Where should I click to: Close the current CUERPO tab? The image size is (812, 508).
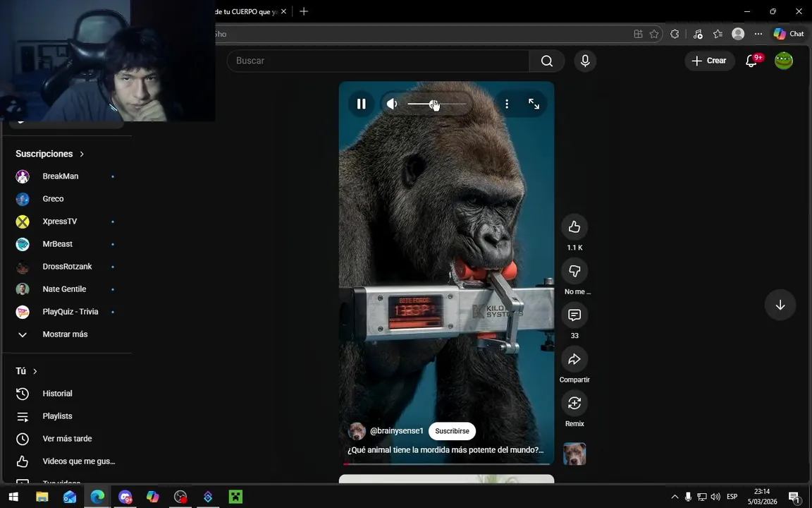pyautogui.click(x=283, y=11)
